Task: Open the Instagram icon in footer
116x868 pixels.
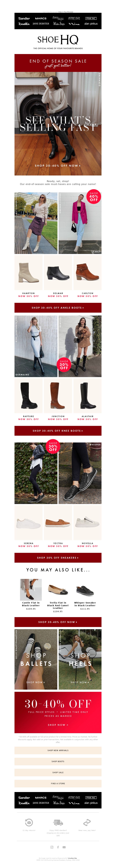Action: click(x=52, y=847)
